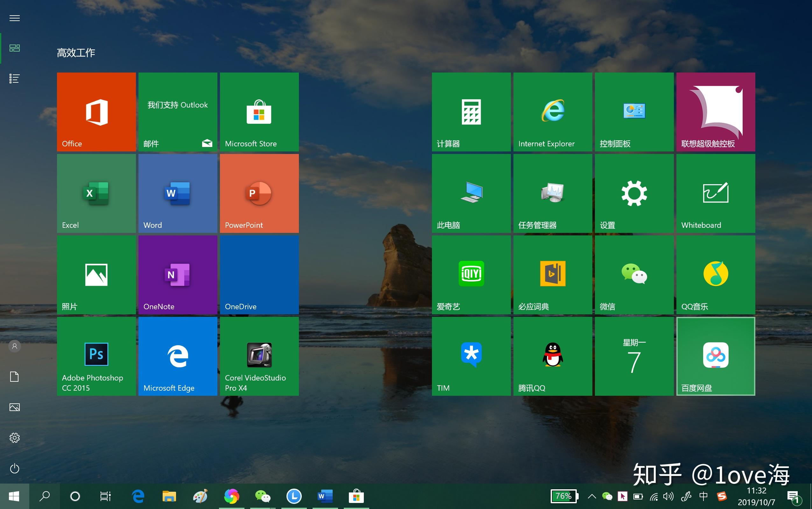This screenshot has width=812, height=509.
Task: Open the WeChat (微信) tile
Action: coord(634,275)
